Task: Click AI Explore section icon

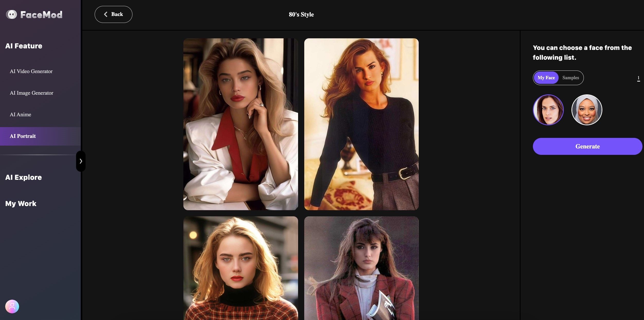Action: tap(23, 177)
